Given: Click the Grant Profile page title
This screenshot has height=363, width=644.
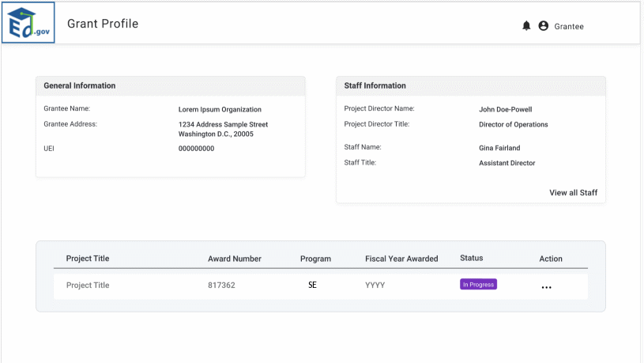Looking at the screenshot, I should pyautogui.click(x=103, y=24).
